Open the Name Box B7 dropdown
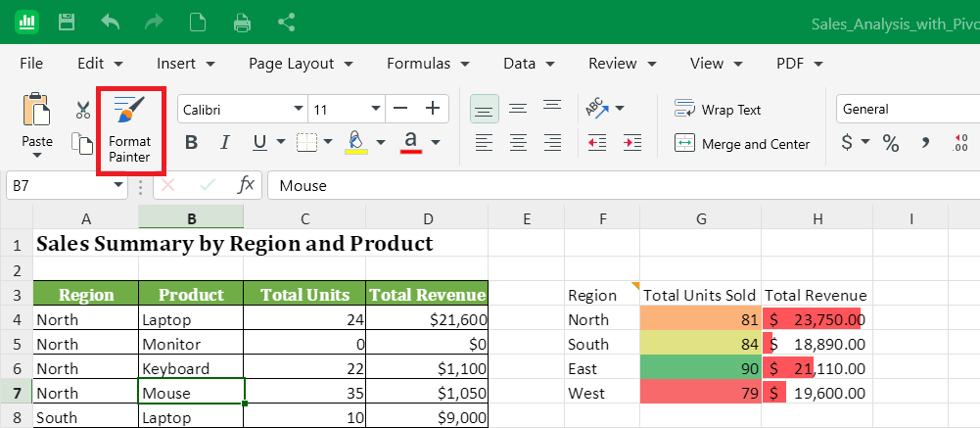The height and width of the screenshot is (428, 980). [x=117, y=185]
